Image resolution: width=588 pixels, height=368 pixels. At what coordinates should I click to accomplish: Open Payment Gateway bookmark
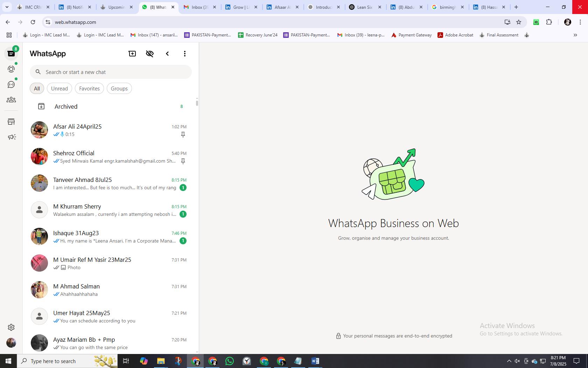411,35
